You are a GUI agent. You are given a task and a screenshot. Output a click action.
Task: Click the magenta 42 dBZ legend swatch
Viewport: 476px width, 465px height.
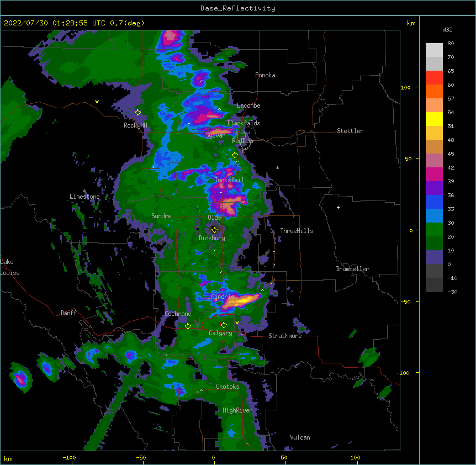pos(434,174)
